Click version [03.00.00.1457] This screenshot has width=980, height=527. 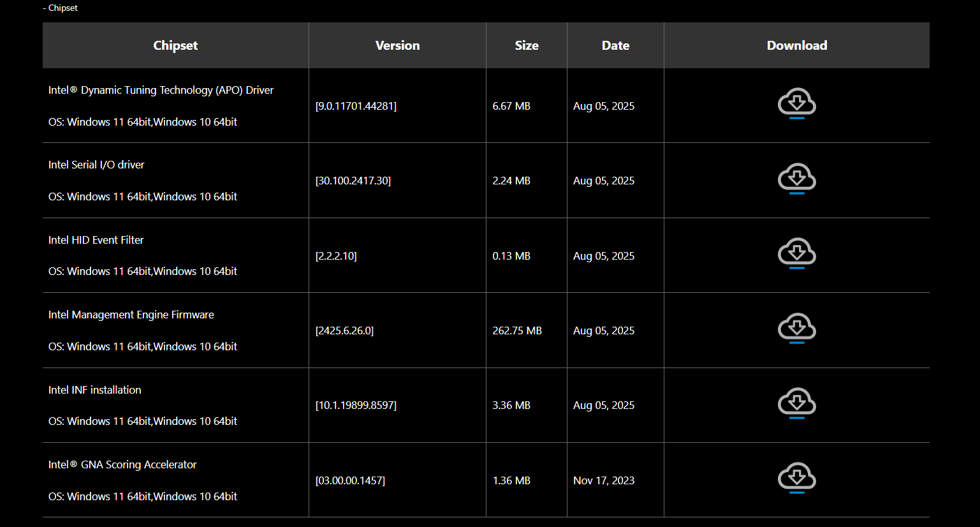click(350, 480)
